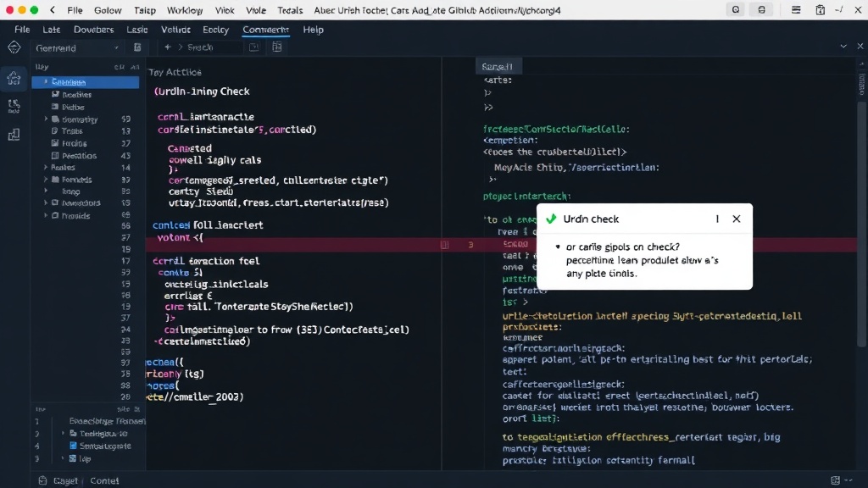Click the red highlighted line in the editor
Screen dimensions: 868x488
click(502, 245)
